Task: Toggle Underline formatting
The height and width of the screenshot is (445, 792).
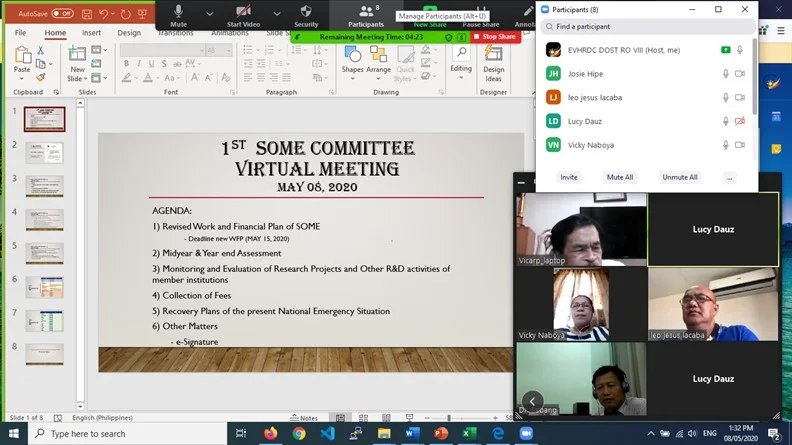Action: coord(152,63)
